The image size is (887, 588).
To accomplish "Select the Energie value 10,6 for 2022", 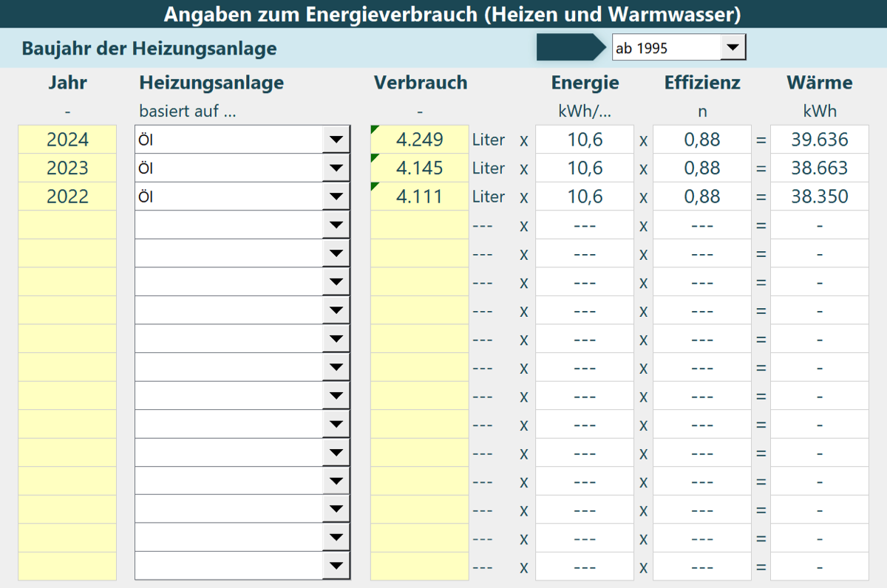I will pos(585,196).
